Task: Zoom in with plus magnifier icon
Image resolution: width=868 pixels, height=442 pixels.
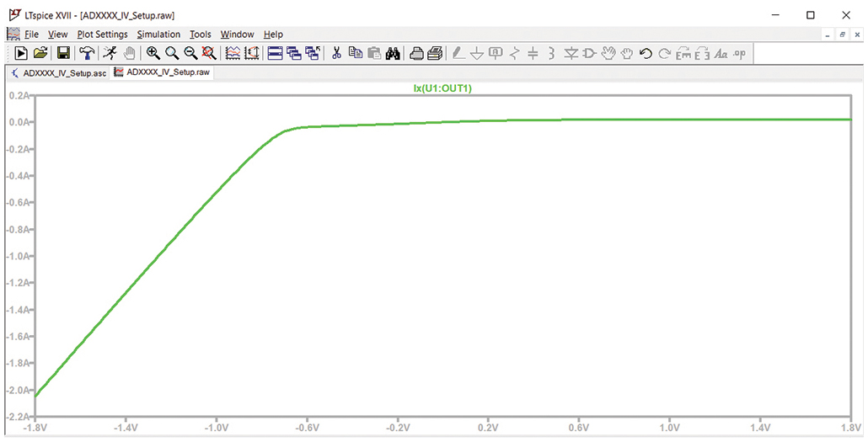Action: (153, 53)
